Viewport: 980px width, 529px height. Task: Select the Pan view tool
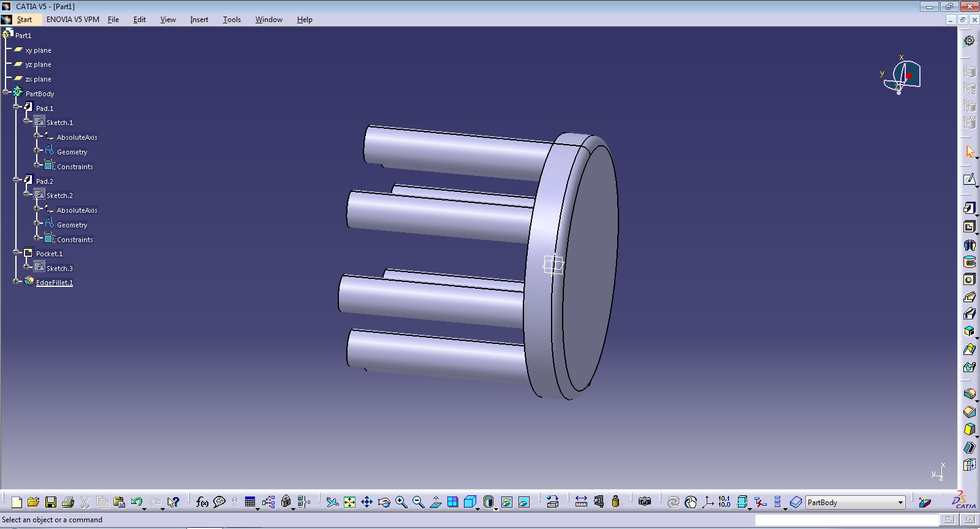[367, 502]
